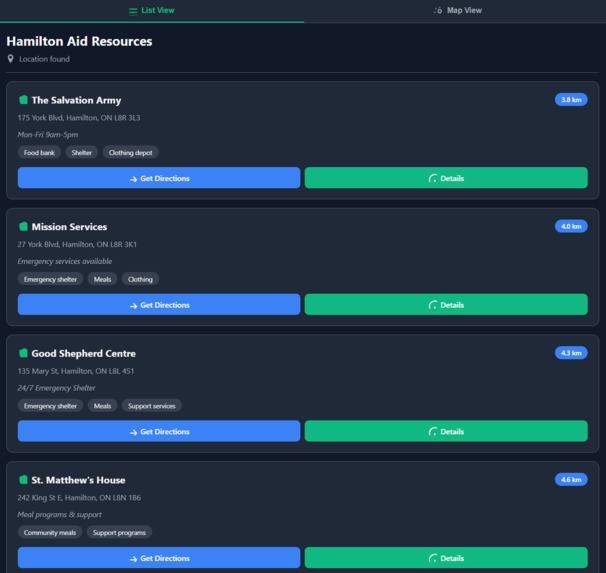Get directions to St. Matthew's House
The image size is (606, 573).
click(x=159, y=558)
